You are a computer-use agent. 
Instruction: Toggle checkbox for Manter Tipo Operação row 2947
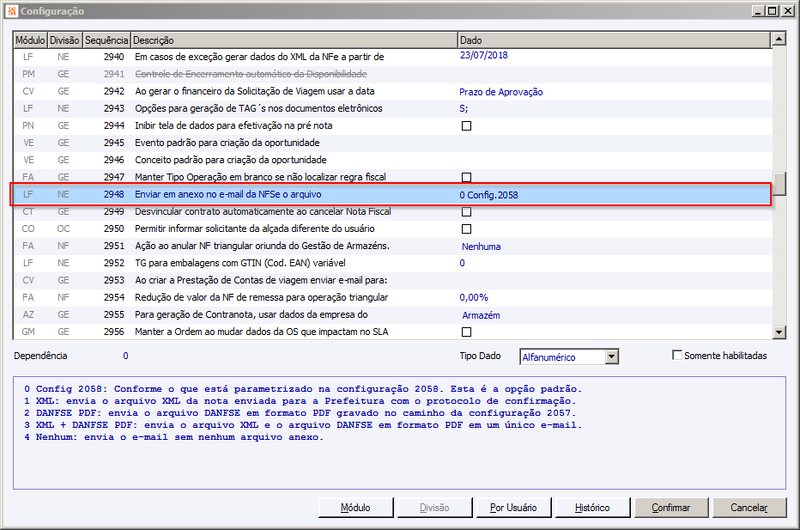(x=466, y=178)
